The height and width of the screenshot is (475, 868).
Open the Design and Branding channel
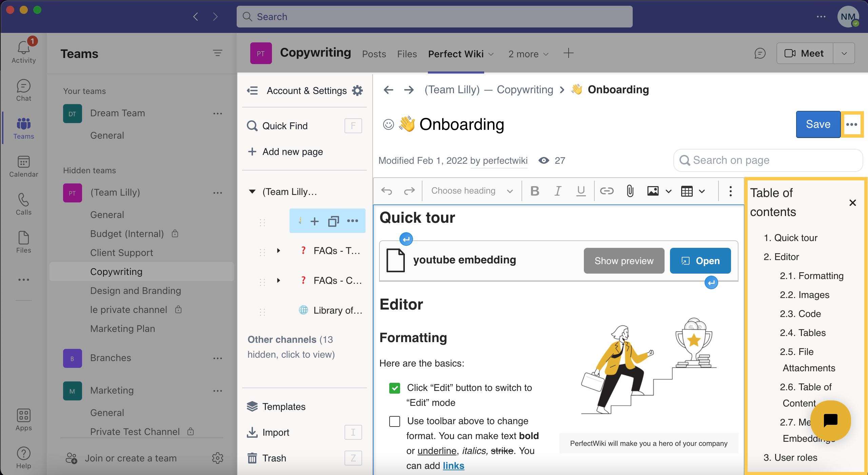coord(136,291)
